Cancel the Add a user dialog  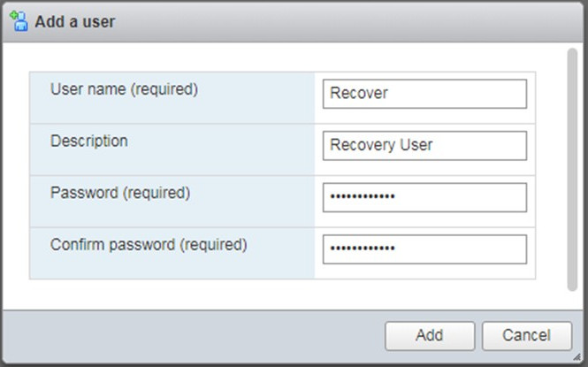point(528,336)
